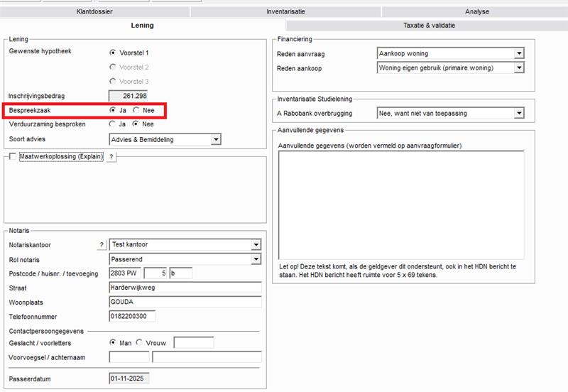Viewport: 568px width, 392px height.
Task: Open the Reden aankoop dropdown
Action: point(518,67)
